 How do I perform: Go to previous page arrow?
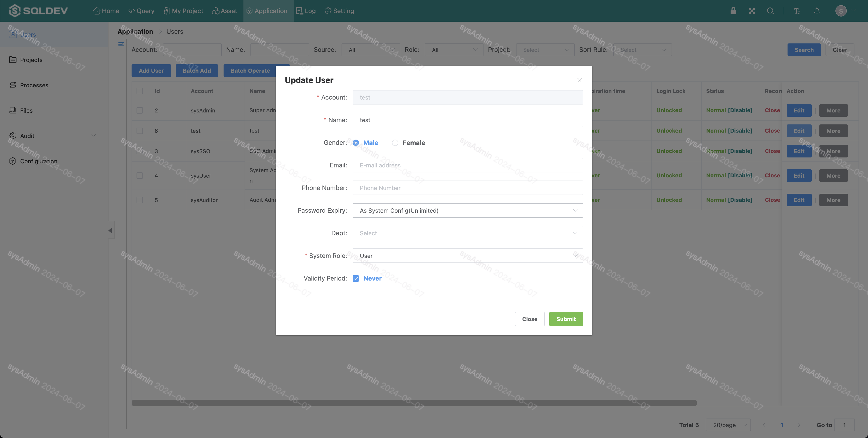click(x=764, y=425)
